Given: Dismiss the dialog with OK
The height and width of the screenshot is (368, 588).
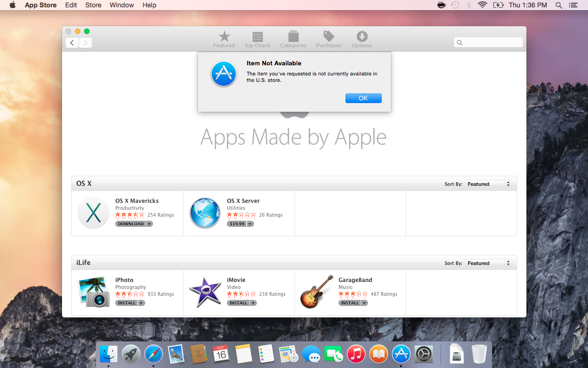Looking at the screenshot, I should pos(363,98).
